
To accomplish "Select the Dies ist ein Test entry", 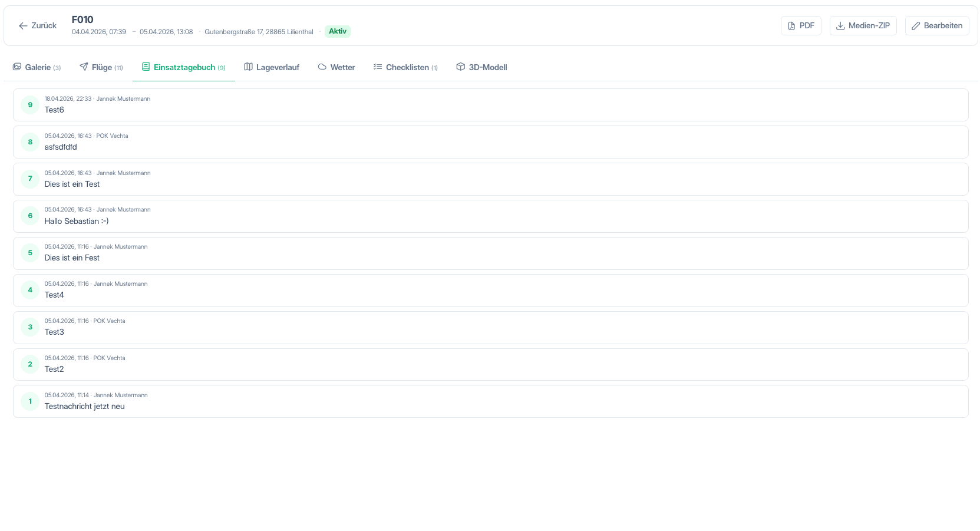I will pos(72,184).
